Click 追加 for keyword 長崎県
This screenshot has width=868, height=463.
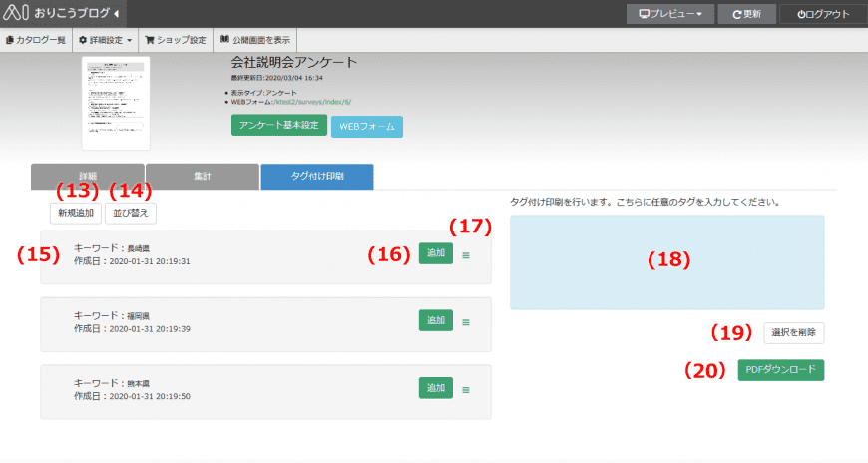pos(436,253)
